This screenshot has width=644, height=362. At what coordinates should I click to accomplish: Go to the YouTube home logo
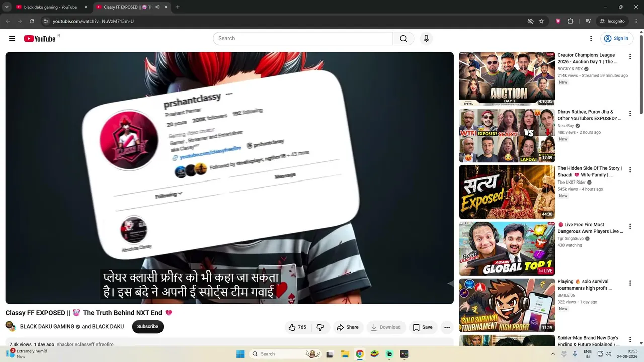tap(40, 39)
